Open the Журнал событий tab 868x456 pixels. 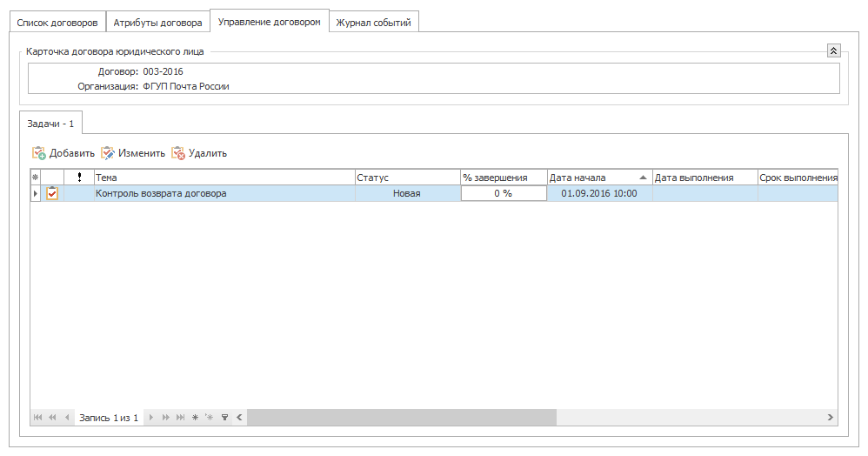[x=374, y=23]
